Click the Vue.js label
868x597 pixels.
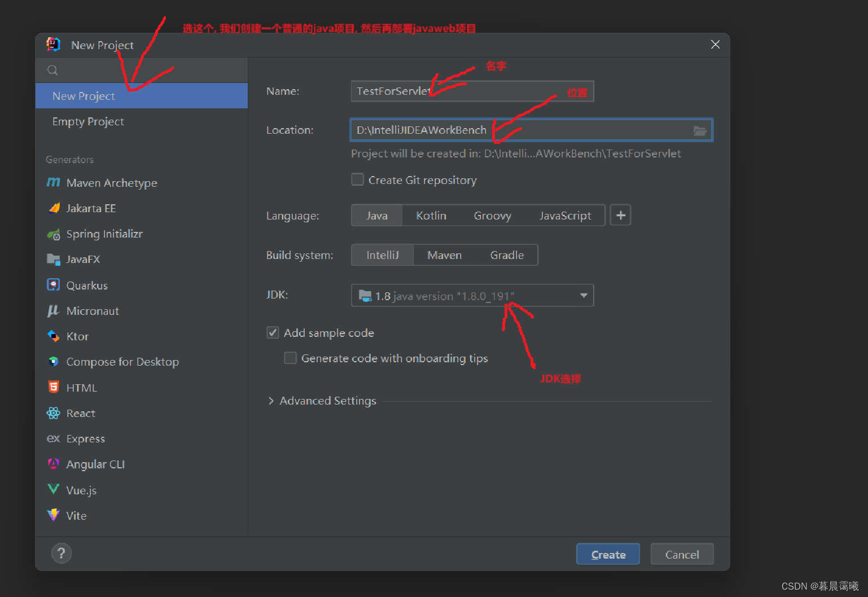pos(81,490)
